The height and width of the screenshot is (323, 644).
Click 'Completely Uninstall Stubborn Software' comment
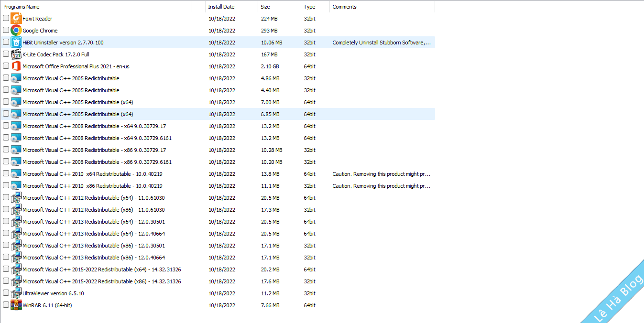tap(382, 43)
